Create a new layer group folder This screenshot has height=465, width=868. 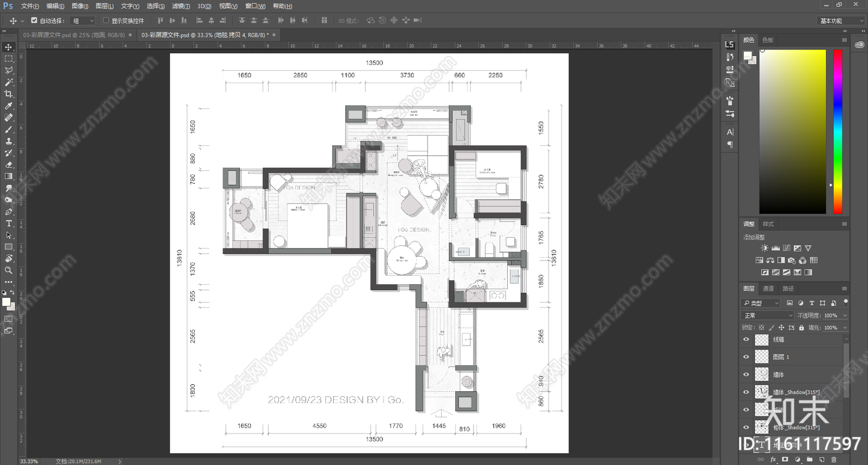click(x=809, y=460)
